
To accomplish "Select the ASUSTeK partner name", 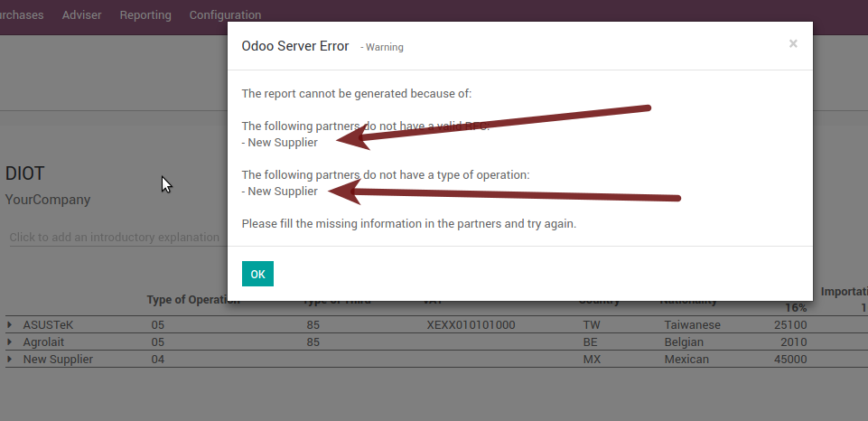I will coord(48,325).
